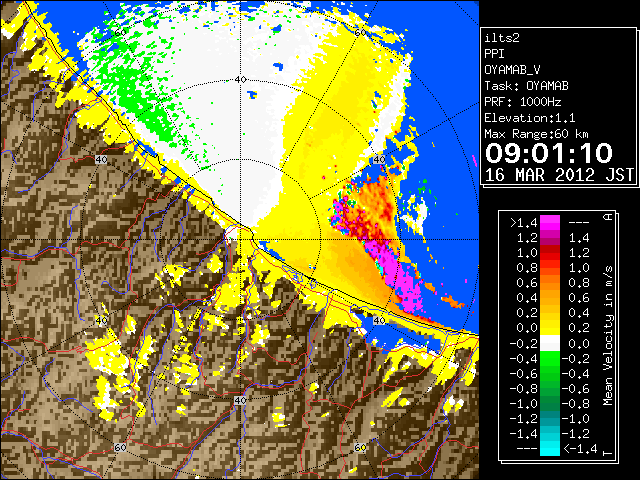This screenshot has width=640, height=480.
Task: Click the 'A' marker at the legend top
Action: tap(608, 217)
